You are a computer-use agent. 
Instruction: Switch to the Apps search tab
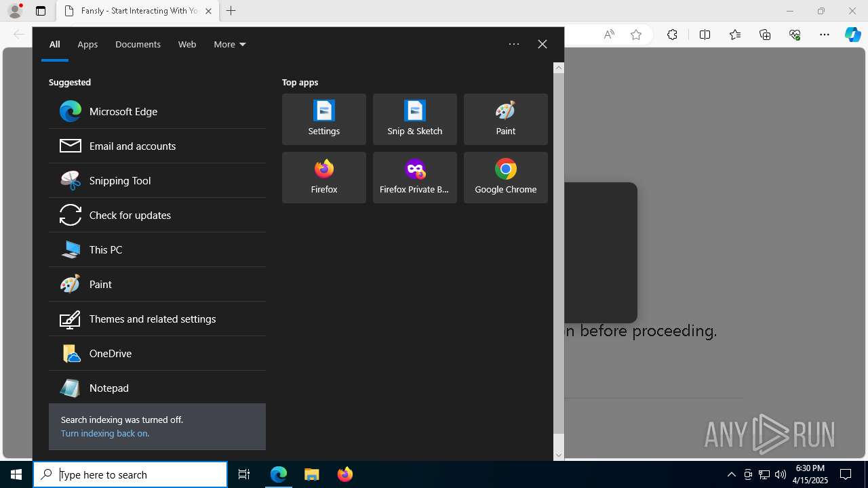coord(87,44)
